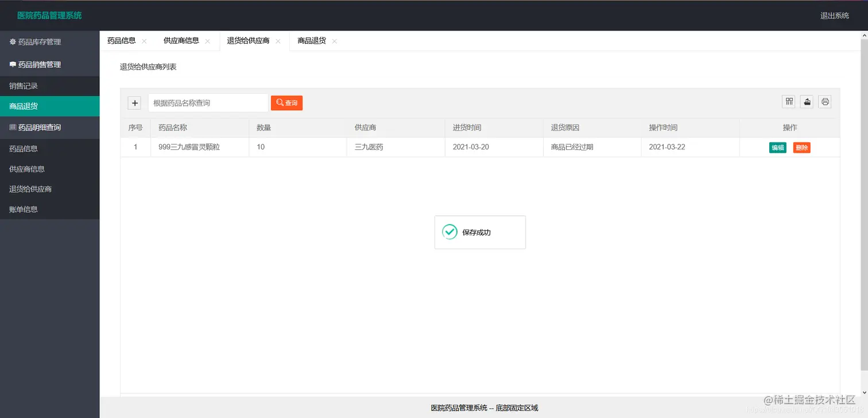Click the 2021-03-22 operation date cell
The width and height of the screenshot is (868, 418).
point(690,147)
